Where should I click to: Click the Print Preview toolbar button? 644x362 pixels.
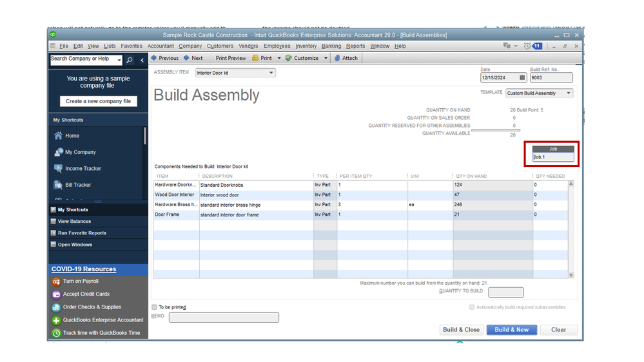point(231,58)
